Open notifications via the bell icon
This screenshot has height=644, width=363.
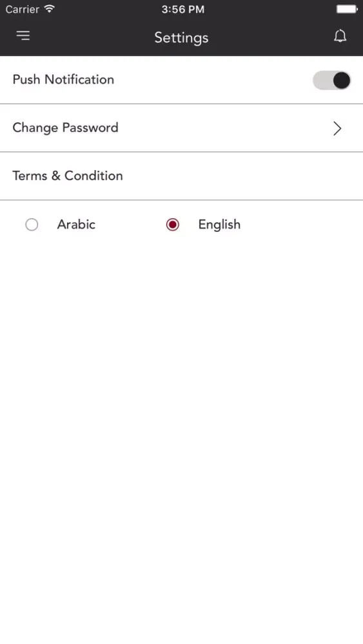click(340, 36)
